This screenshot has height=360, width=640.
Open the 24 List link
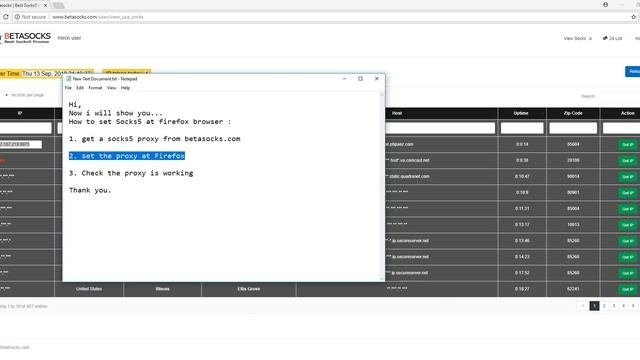coord(613,38)
